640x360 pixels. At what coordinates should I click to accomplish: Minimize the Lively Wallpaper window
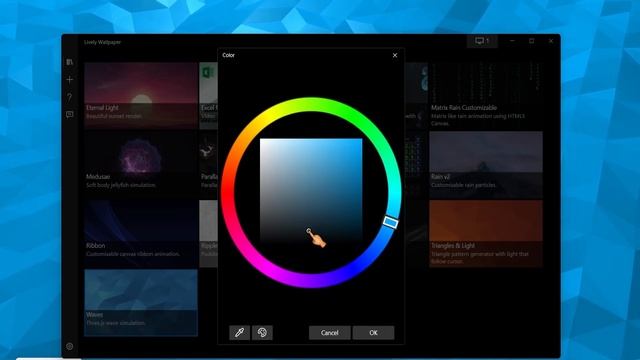(512, 41)
